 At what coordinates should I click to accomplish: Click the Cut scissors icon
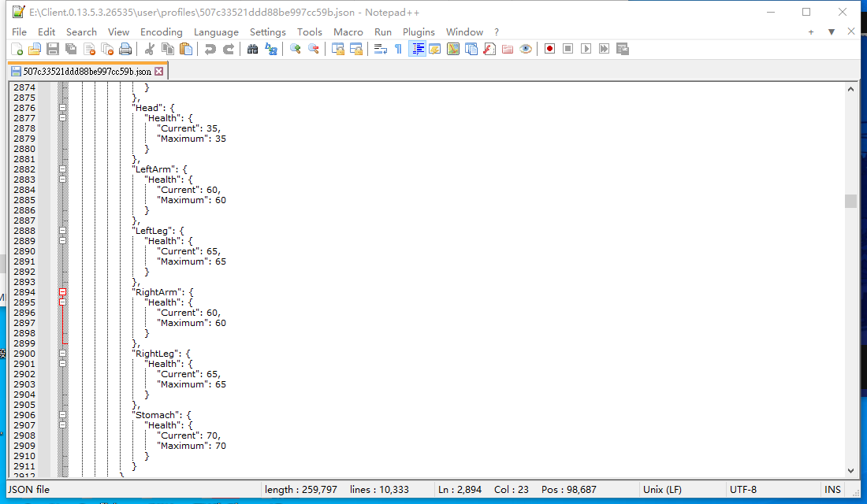(149, 49)
